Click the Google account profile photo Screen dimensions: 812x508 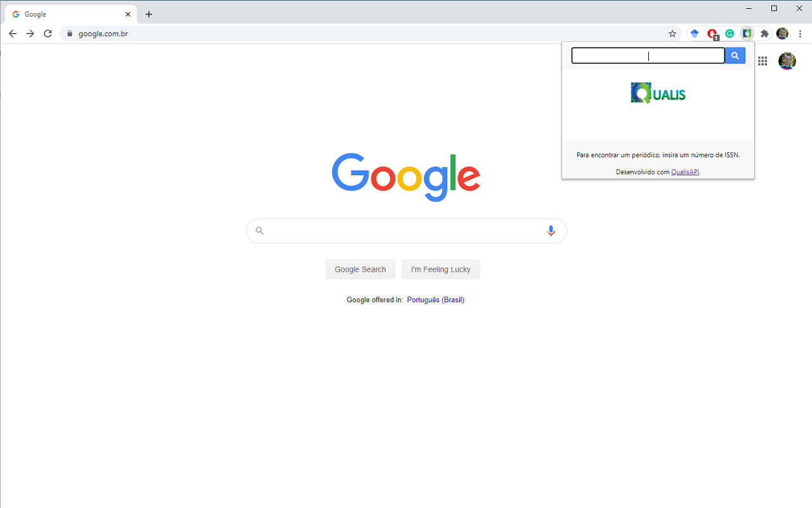click(x=787, y=61)
